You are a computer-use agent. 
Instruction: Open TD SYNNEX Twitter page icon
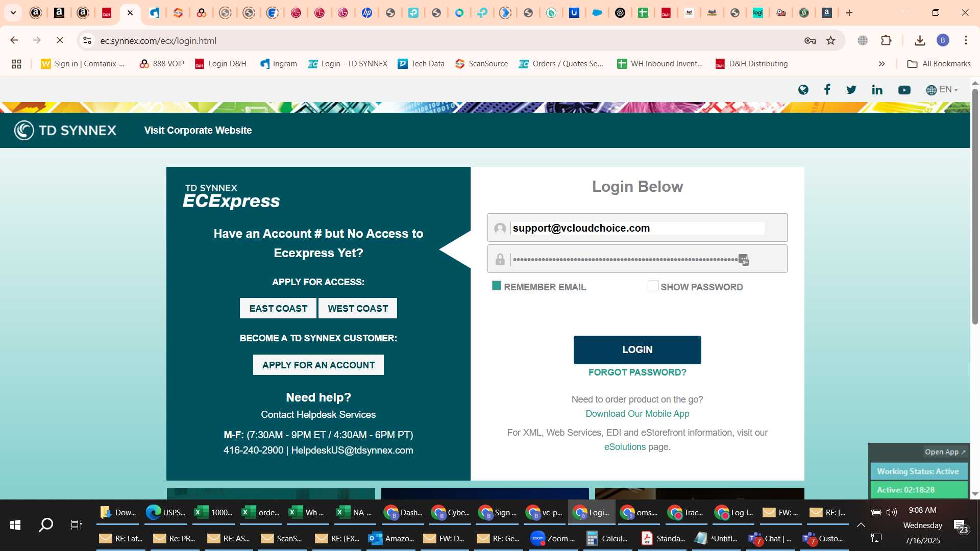pos(851,90)
